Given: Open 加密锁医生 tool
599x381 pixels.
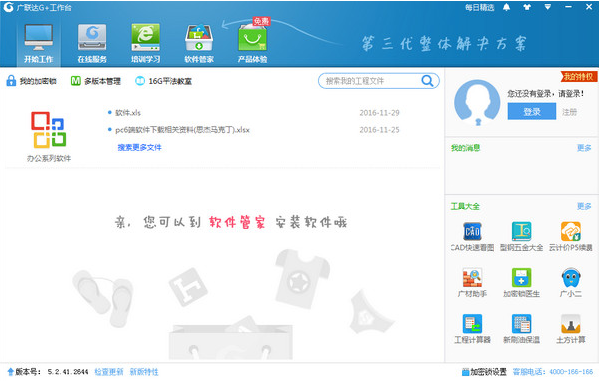Looking at the screenshot, I should pyautogui.click(x=521, y=283).
